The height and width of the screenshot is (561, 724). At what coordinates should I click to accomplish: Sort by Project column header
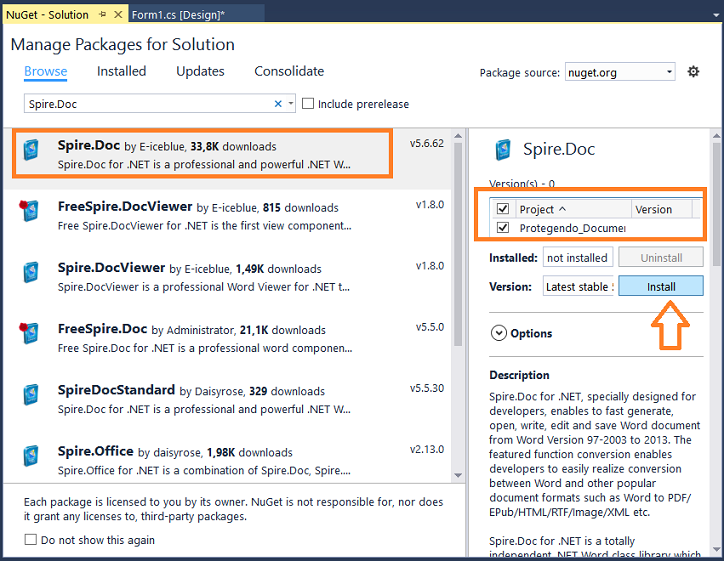[572, 209]
